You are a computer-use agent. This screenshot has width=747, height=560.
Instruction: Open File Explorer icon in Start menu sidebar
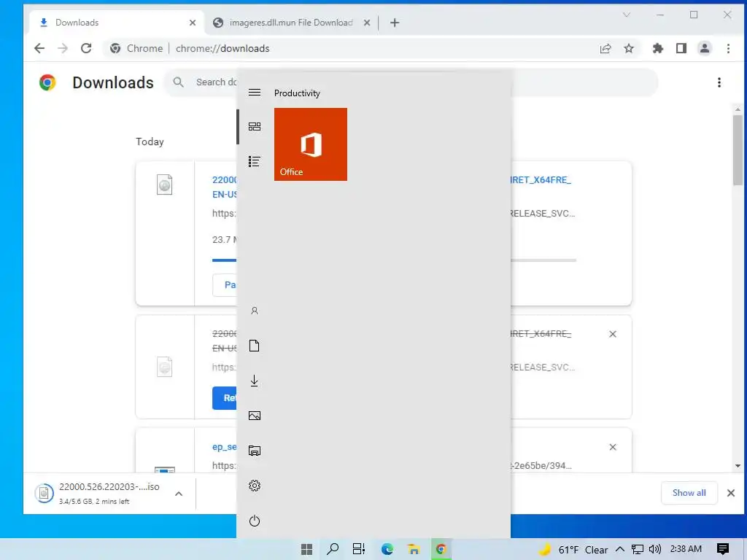pyautogui.click(x=255, y=451)
